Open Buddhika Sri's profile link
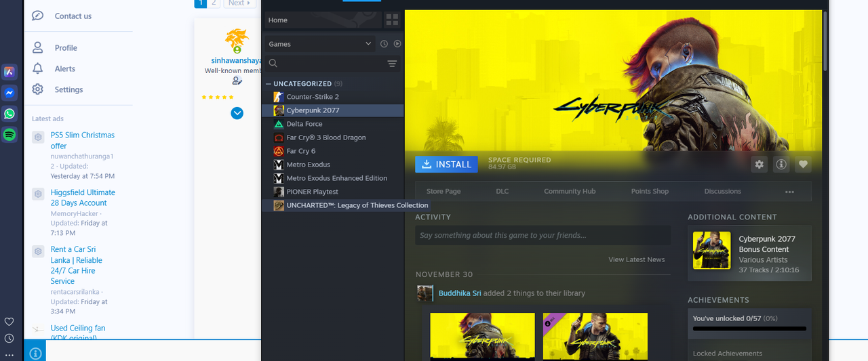Viewport: 868px width, 361px height. [x=460, y=293]
